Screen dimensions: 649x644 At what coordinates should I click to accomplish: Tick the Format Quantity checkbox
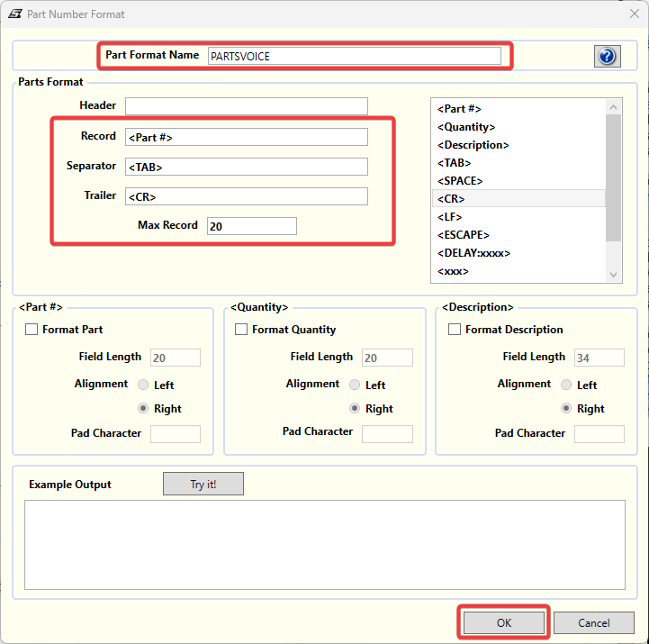pyautogui.click(x=241, y=330)
